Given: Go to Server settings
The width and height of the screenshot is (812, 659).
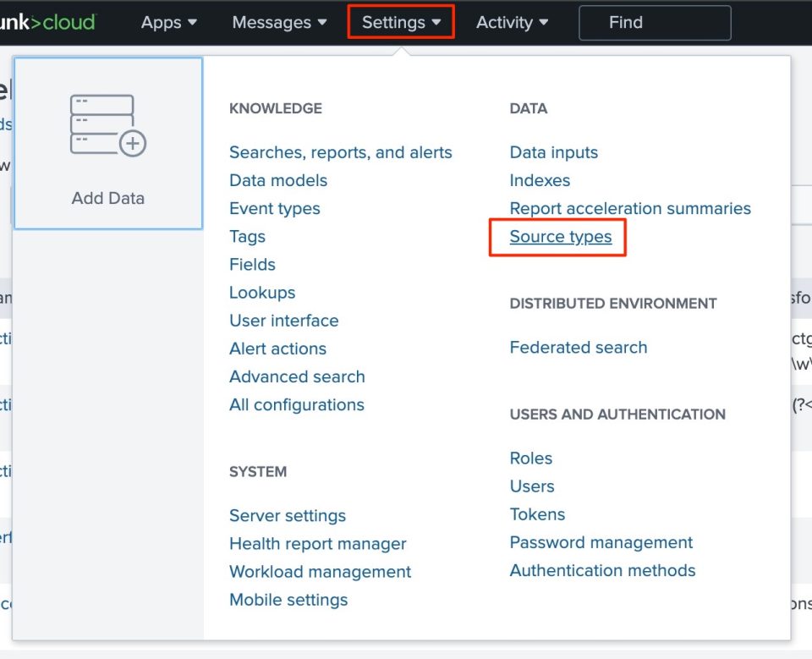Looking at the screenshot, I should 288,514.
